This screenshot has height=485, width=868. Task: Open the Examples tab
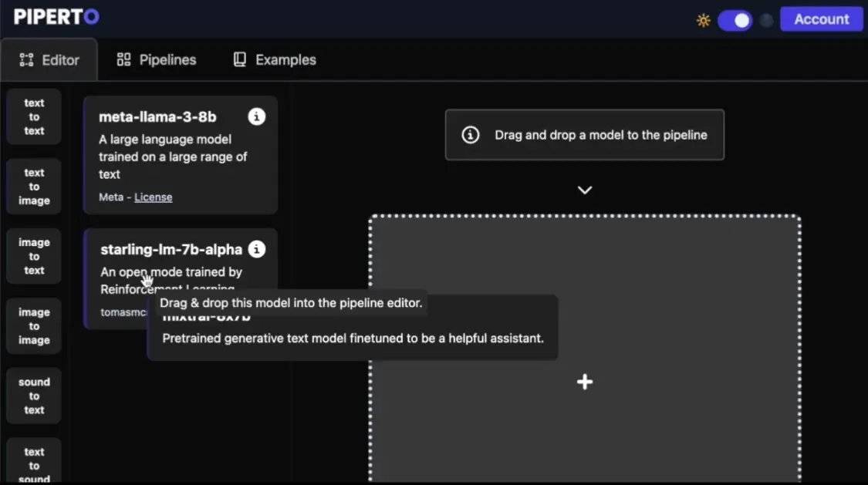pyautogui.click(x=275, y=60)
